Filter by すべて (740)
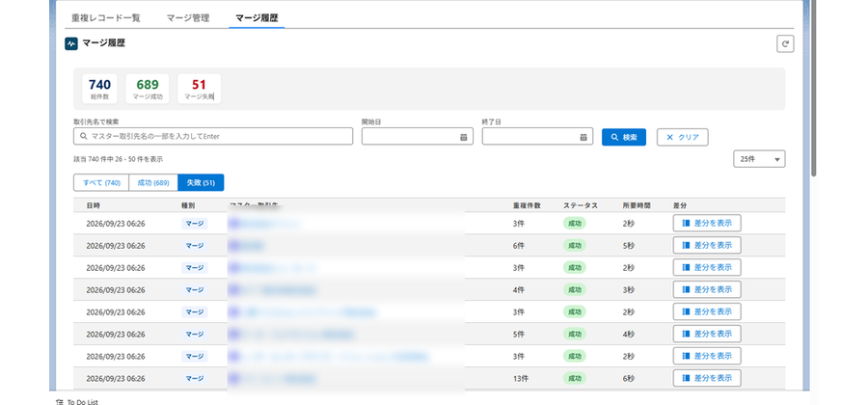 101,182
